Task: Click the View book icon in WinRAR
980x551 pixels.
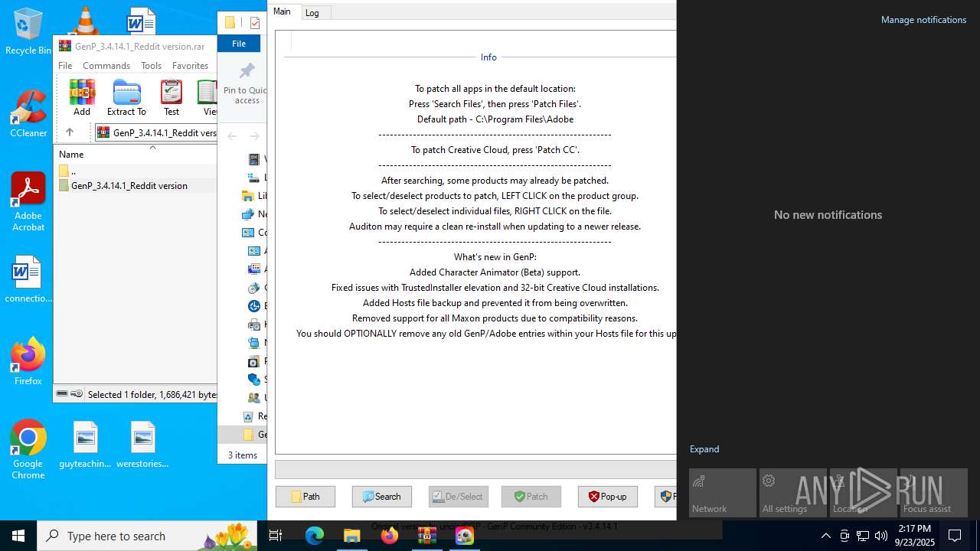Action: click(x=207, y=97)
